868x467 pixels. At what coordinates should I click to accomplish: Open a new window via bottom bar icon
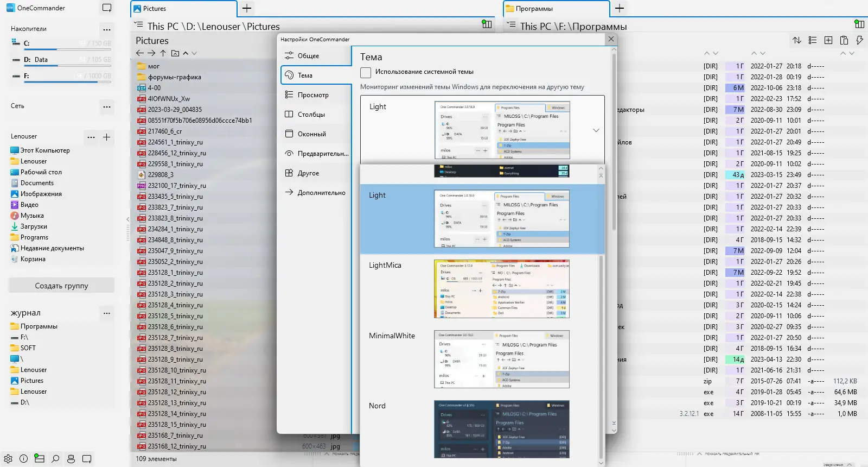[x=87, y=459]
